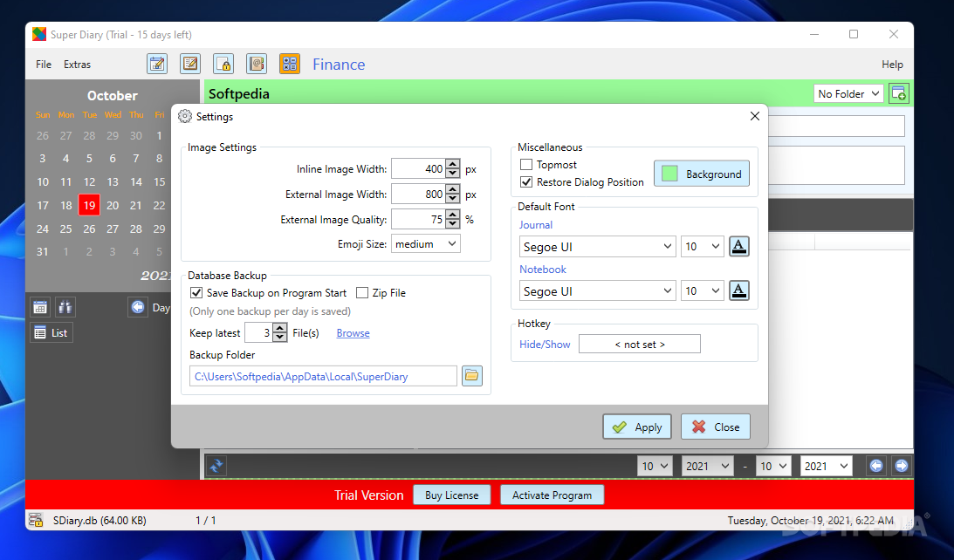
Task: Browse for backup folder icon
Action: tap(471, 376)
